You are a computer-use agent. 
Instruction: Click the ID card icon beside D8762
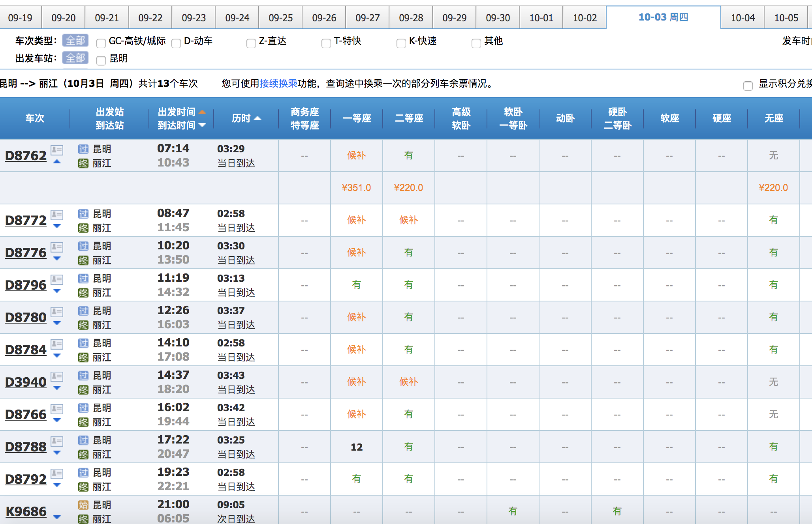point(57,150)
